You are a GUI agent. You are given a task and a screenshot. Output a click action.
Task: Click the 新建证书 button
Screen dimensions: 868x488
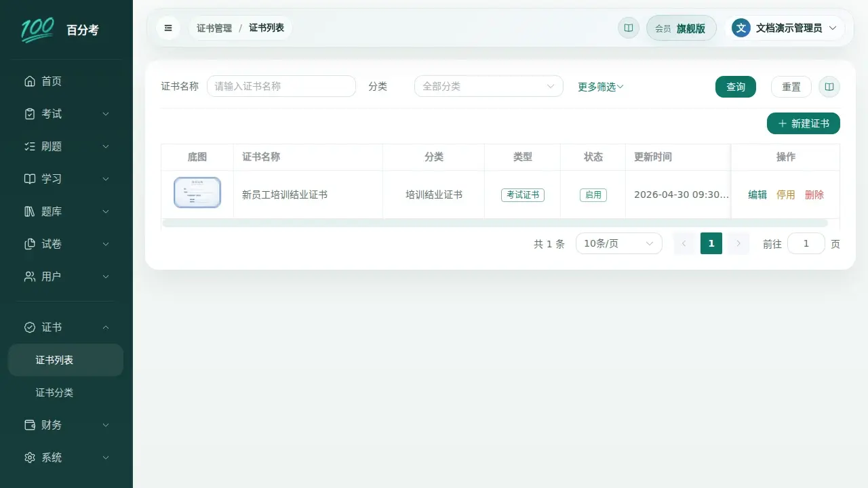804,123
